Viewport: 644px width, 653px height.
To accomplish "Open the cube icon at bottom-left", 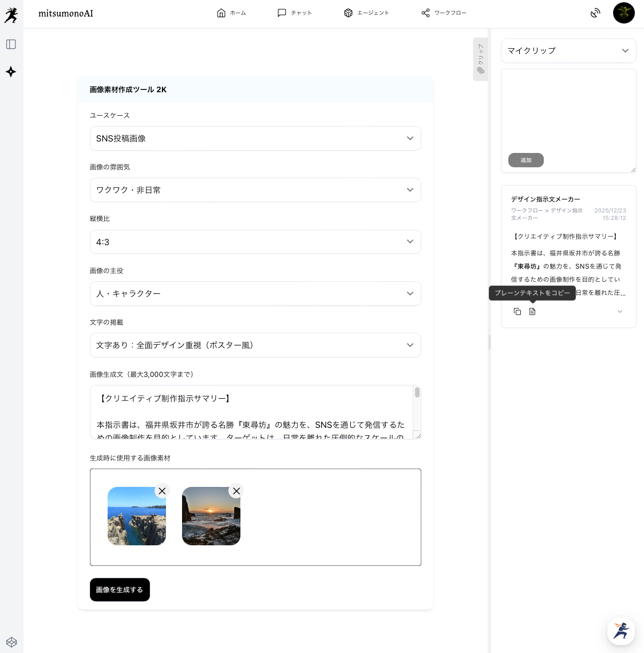I will point(11,642).
